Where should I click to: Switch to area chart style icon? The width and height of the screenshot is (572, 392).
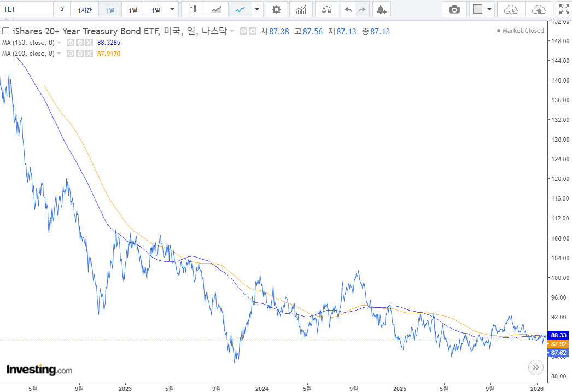click(217, 9)
